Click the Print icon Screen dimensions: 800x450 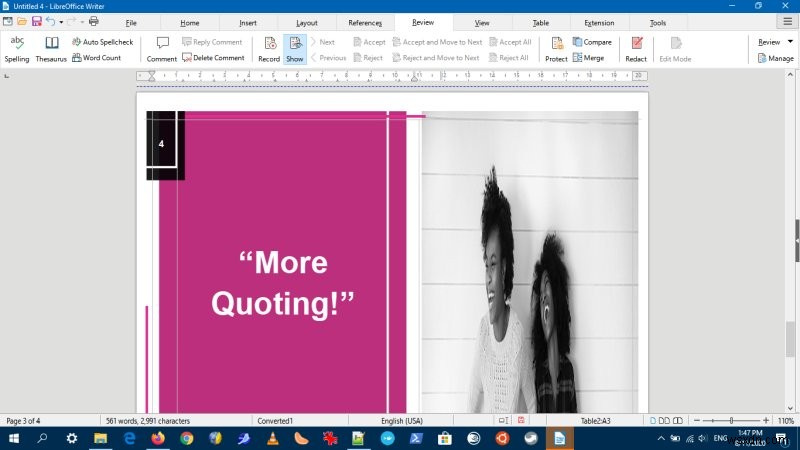tap(94, 21)
